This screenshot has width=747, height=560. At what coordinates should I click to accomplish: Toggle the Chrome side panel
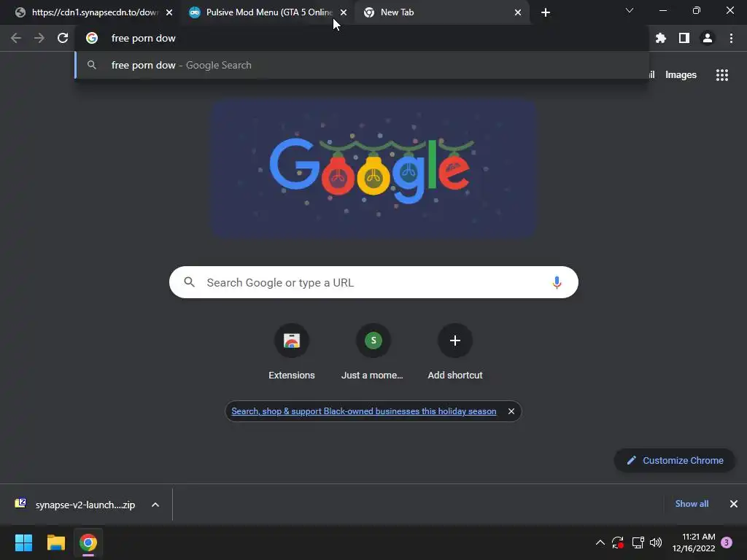[684, 38]
